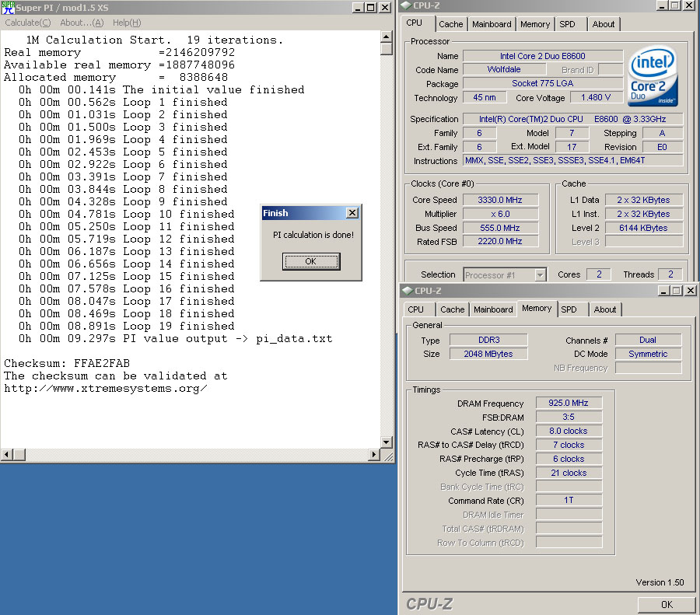Click the '1T' command rate value
Viewport: 700px width, 615px height.
(569, 500)
